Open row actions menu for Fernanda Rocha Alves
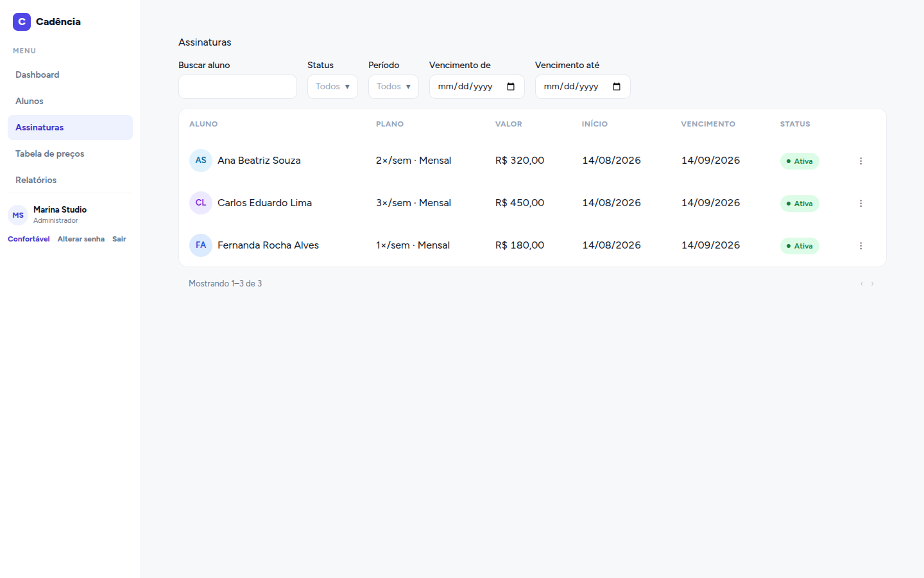The height and width of the screenshot is (578, 924). [x=860, y=246]
